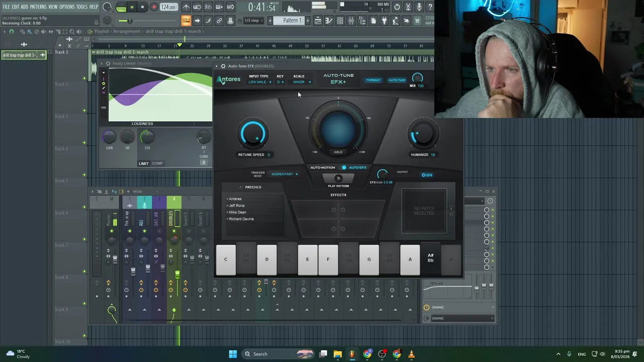Image resolution: width=644 pixels, height=362 pixels.
Task: Toggle the AUTO-TUNE button
Action: (397, 80)
